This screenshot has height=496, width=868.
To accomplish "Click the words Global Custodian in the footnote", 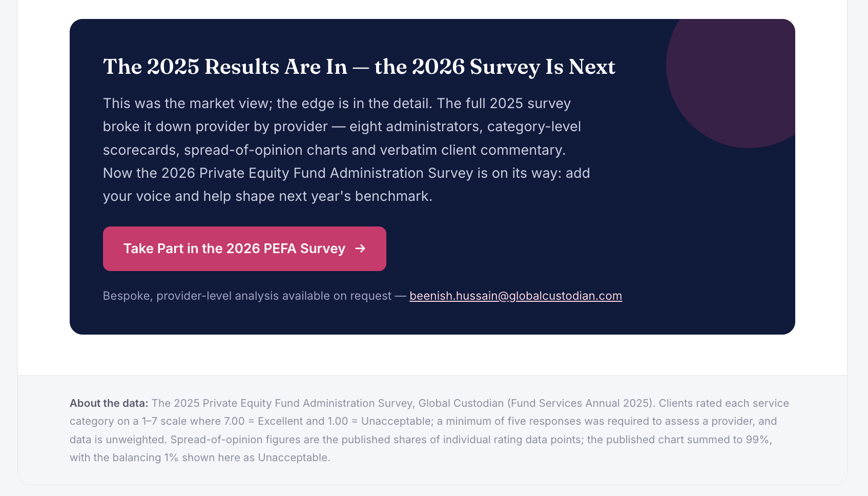I will pos(461,403).
